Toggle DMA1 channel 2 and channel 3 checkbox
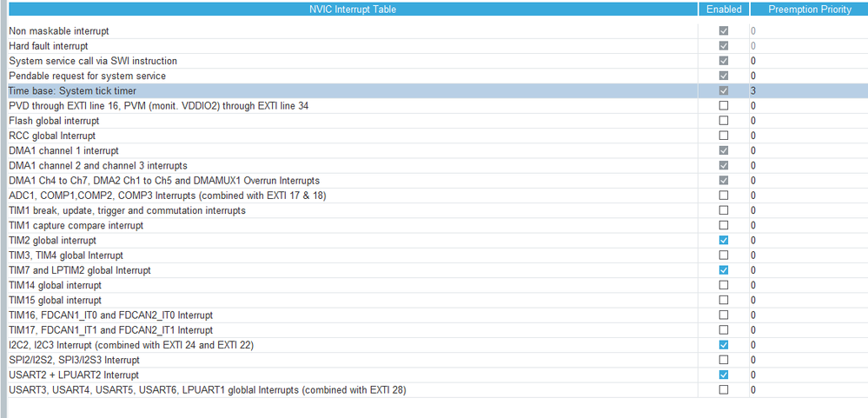Screen dimensions: 868x418 (724, 165)
